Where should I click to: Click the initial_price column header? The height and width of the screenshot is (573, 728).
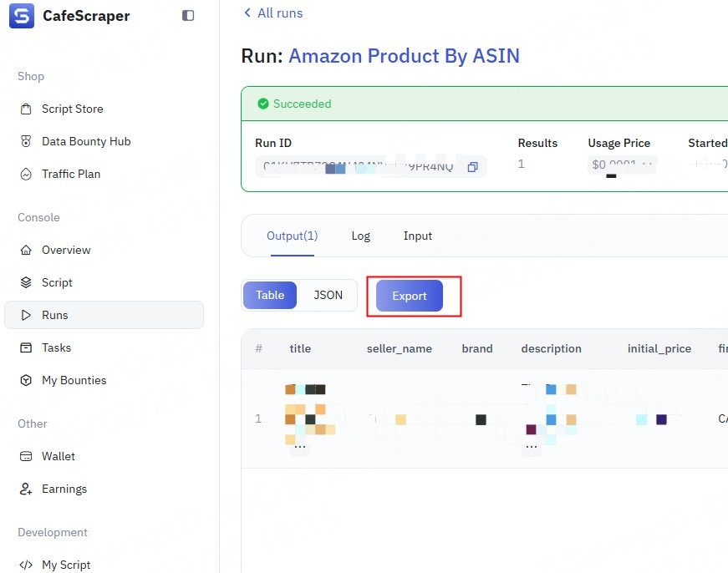[x=659, y=348]
